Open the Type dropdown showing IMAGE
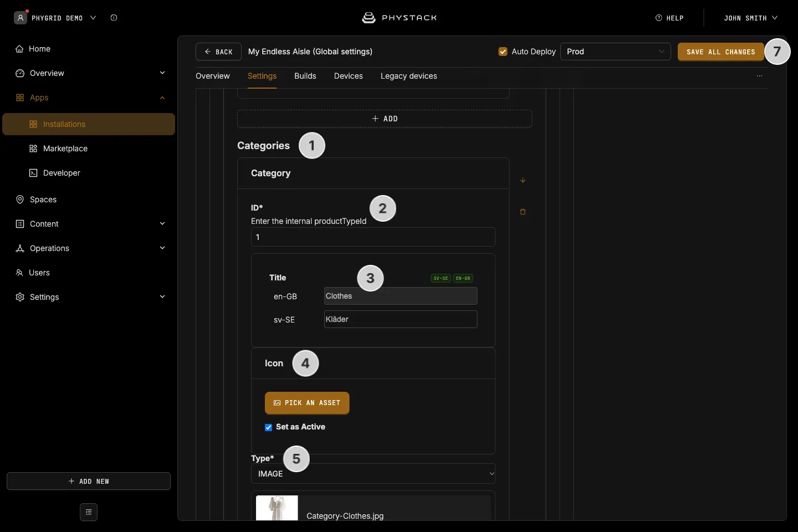Image resolution: width=798 pixels, height=532 pixels. pos(374,474)
